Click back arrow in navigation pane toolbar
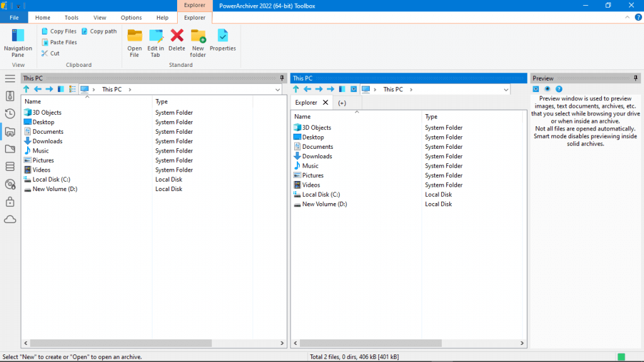644x362 pixels. click(x=38, y=89)
